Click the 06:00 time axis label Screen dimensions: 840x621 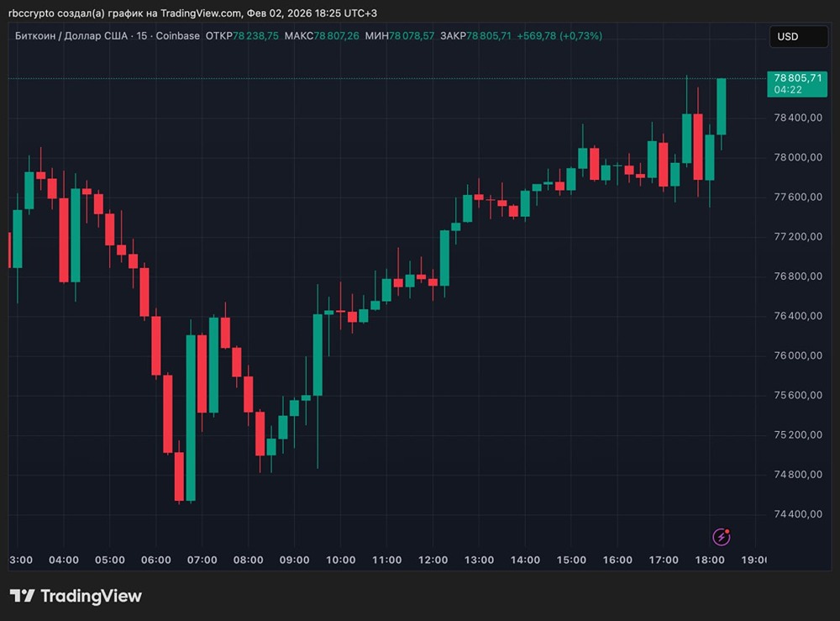tap(156, 560)
